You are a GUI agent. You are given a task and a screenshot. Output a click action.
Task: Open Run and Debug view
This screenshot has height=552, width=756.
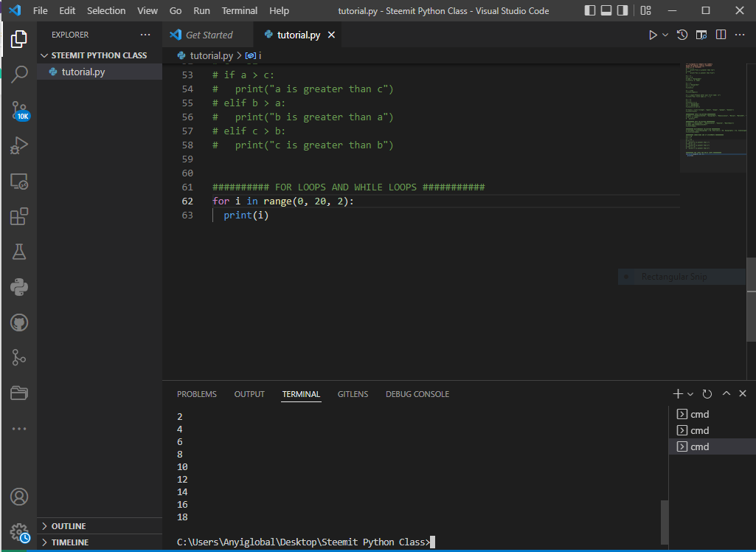19,146
